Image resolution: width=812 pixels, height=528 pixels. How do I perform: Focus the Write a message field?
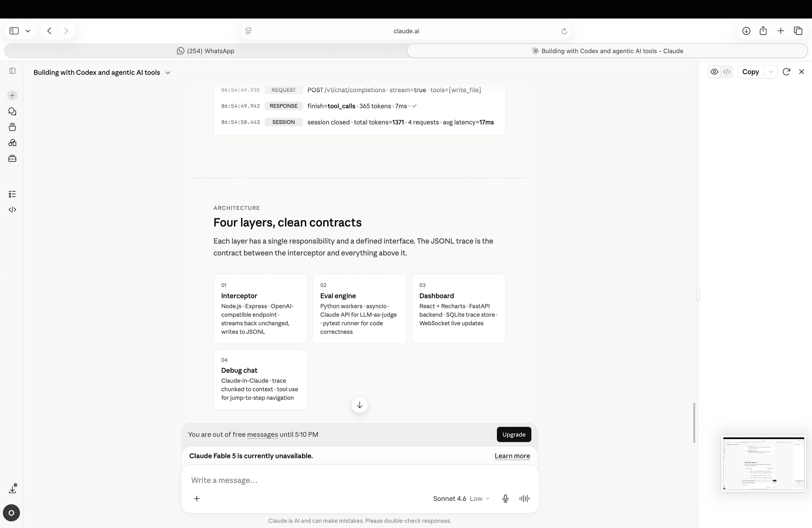[360, 480]
